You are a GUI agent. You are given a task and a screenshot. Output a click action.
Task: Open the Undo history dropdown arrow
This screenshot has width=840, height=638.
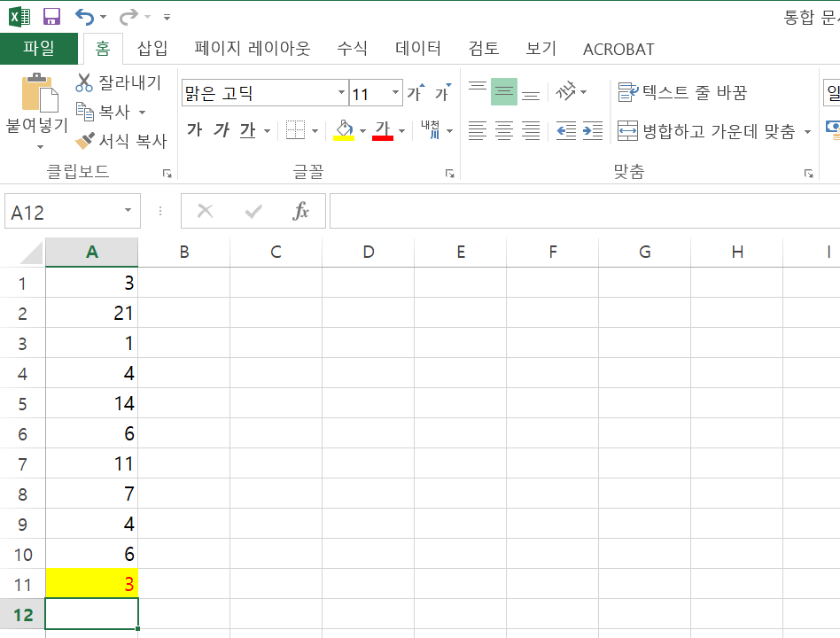tap(104, 17)
